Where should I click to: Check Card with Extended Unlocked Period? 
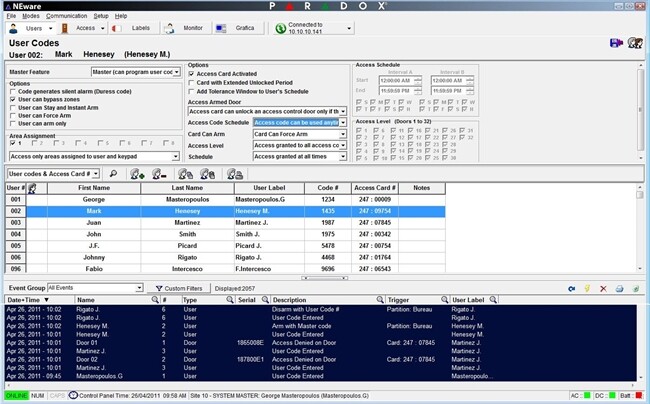[192, 82]
